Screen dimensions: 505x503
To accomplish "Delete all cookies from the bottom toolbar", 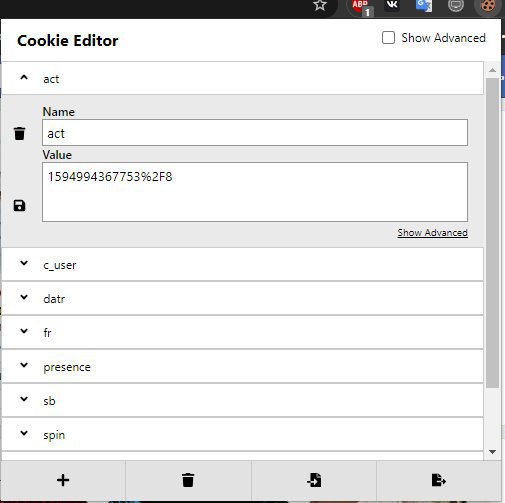I will point(188,480).
